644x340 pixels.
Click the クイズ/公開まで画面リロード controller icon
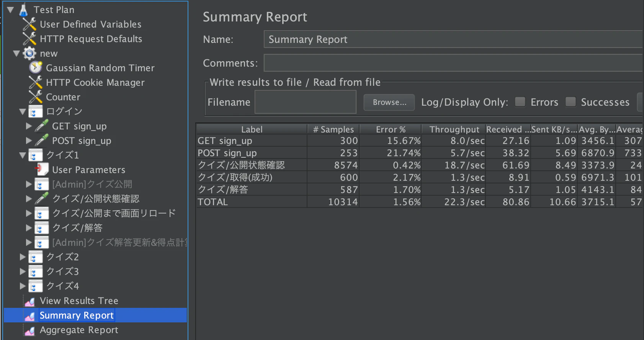42,213
